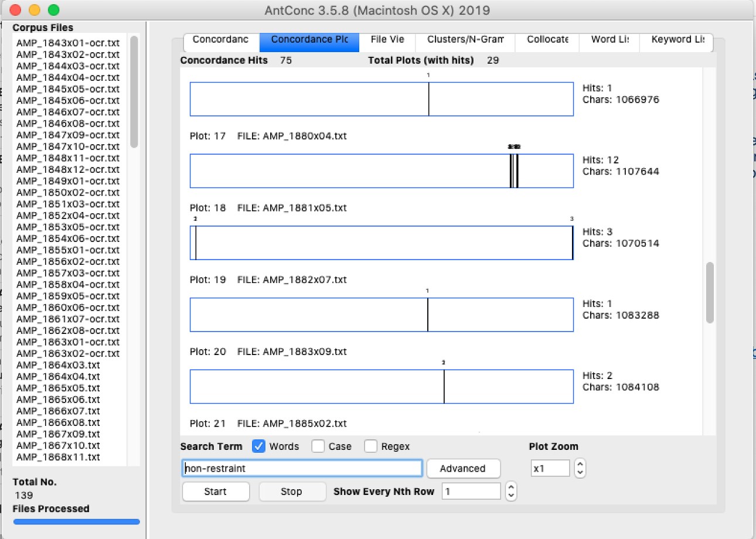Open the Clusters/N-Grams tab
The image size is (756, 539).
pos(465,40)
